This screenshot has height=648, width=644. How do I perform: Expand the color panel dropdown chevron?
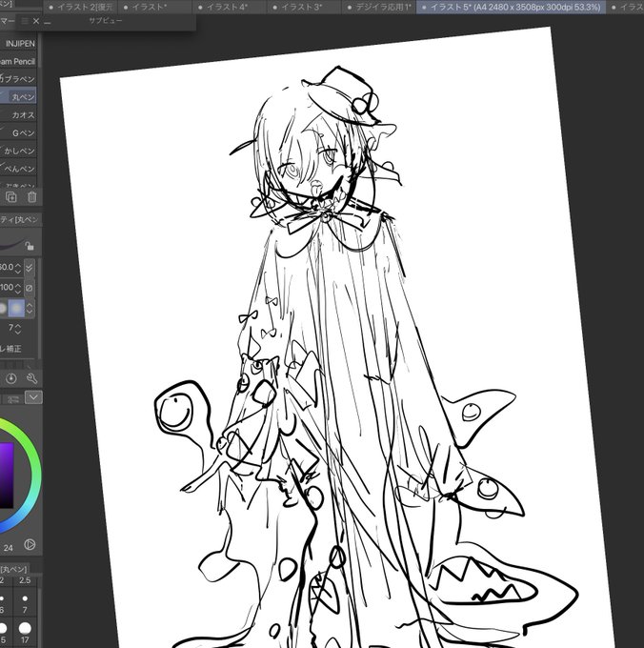tap(33, 397)
